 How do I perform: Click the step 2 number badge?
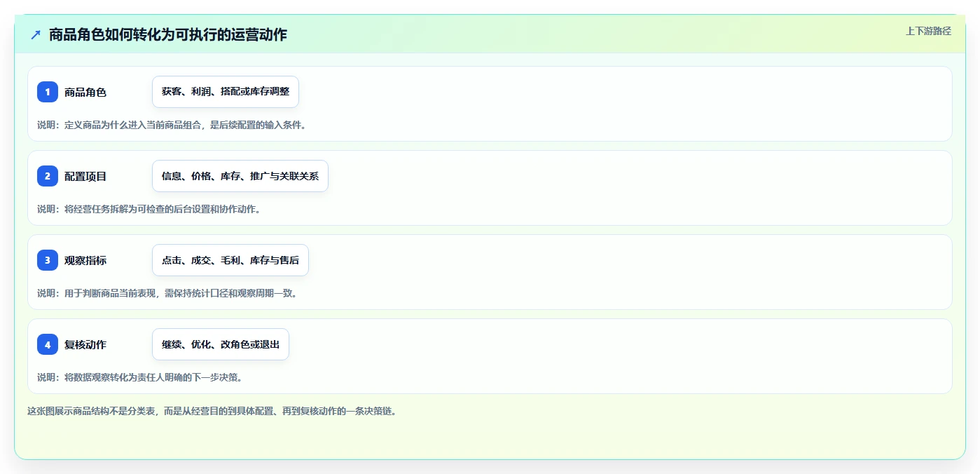point(48,176)
